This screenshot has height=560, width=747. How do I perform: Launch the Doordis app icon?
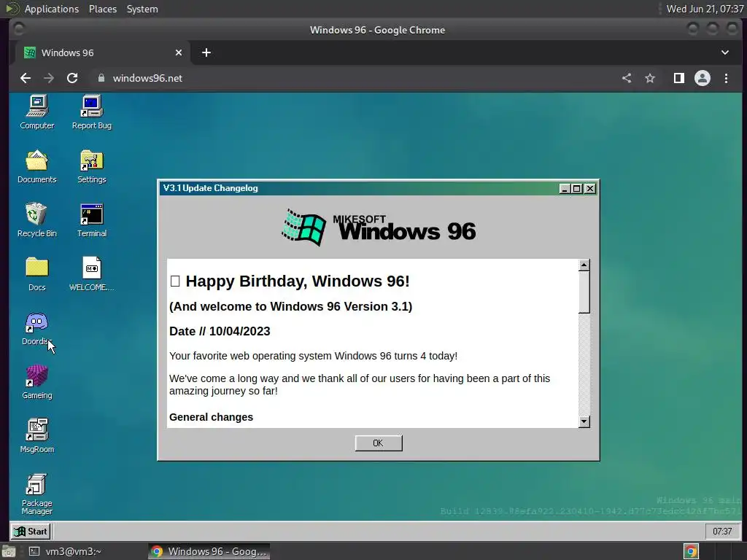click(x=36, y=329)
